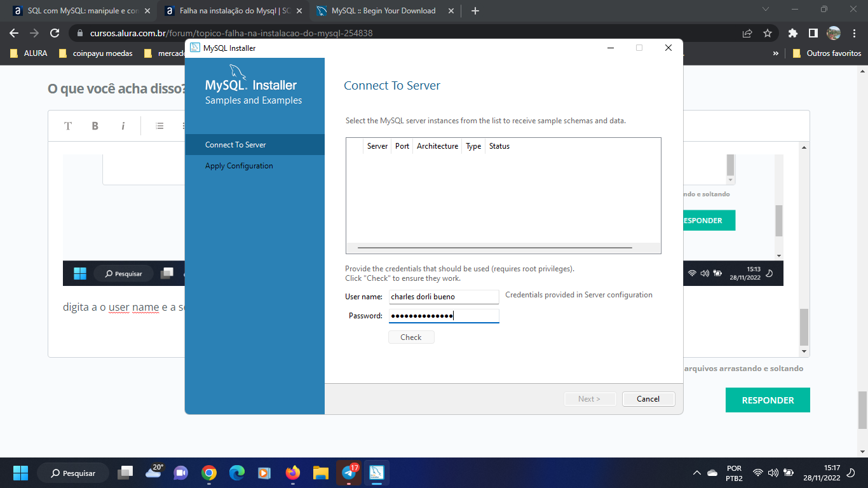Screen dimensions: 868x488
Task: Open Telegram with 17 notifications
Action: click(x=348, y=473)
